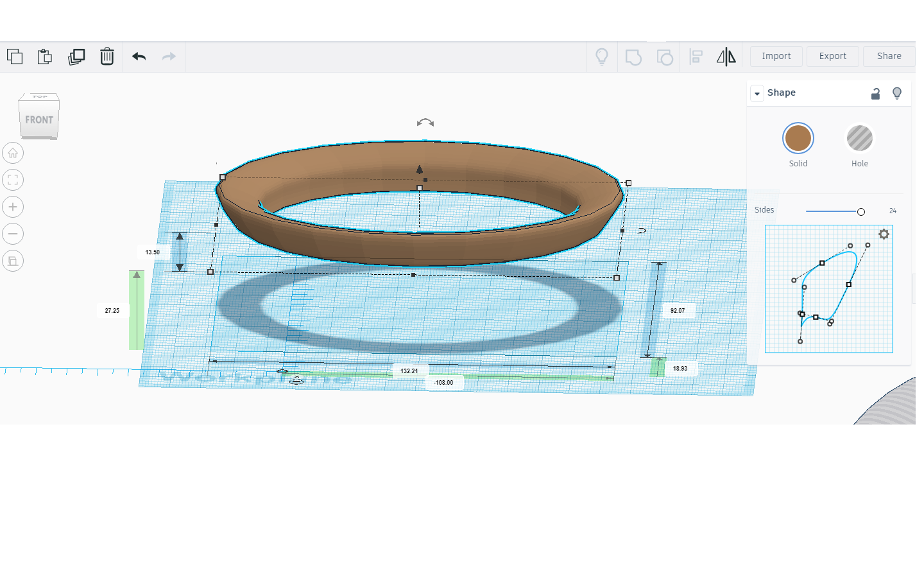Go to the Home view
The image size is (924, 578).
[x=13, y=153]
